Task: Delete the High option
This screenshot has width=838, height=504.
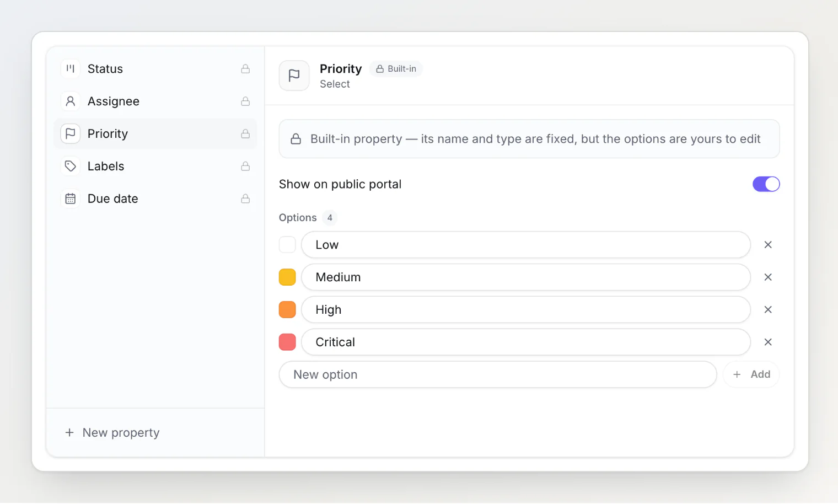Action: pyautogui.click(x=768, y=310)
